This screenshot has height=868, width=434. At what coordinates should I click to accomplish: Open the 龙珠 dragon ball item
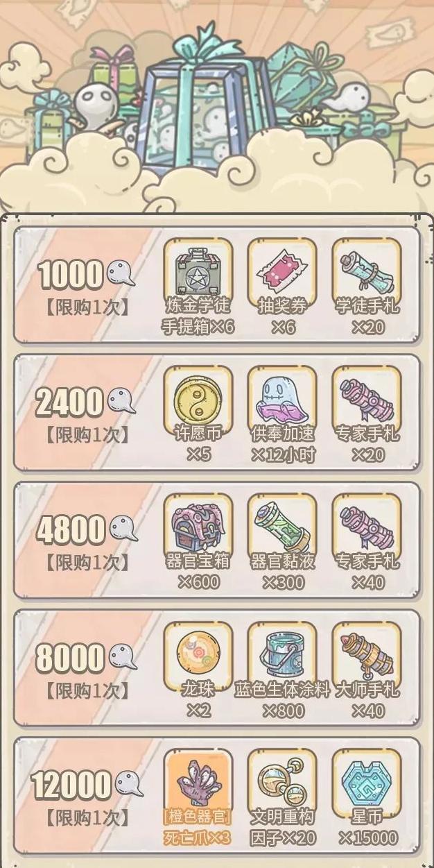coord(198,656)
